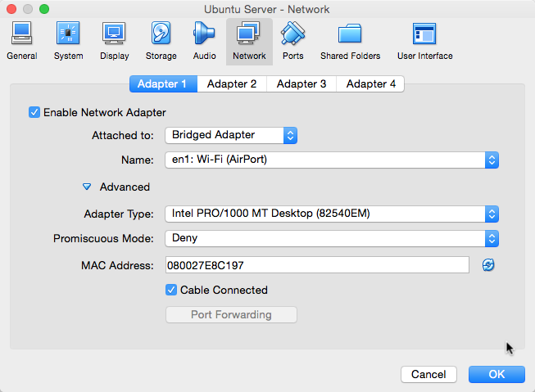Open the System settings pane
The width and height of the screenshot is (535, 392).
68,41
